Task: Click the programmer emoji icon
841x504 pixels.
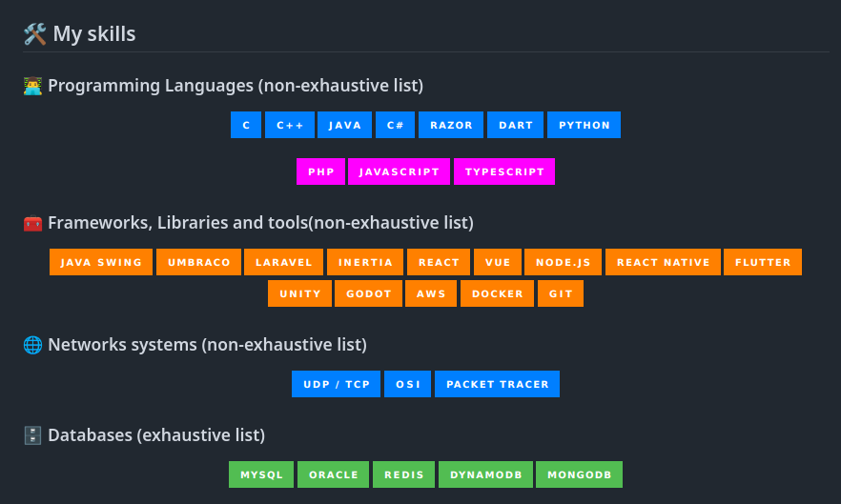Action: (32, 86)
